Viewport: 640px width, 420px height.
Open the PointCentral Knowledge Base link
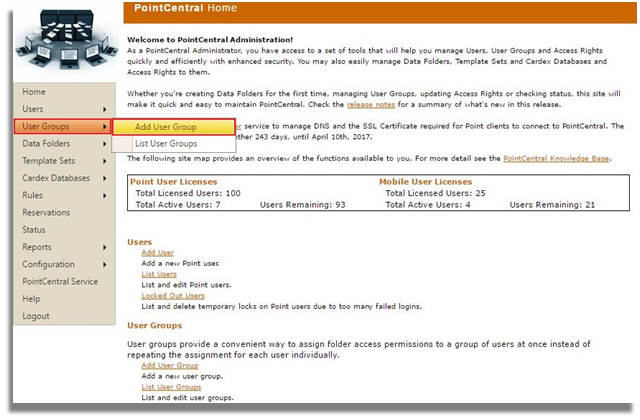556,158
